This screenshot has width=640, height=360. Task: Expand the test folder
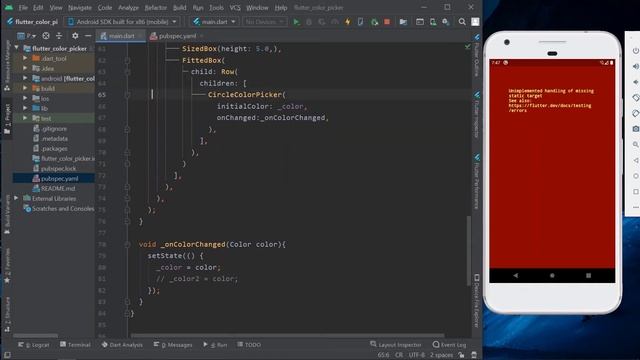(x=25, y=118)
